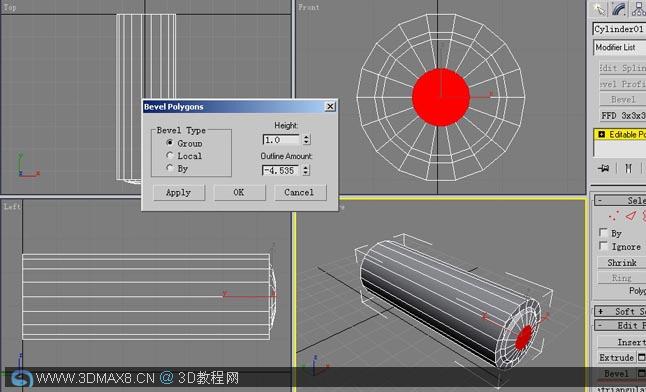Click the Outline Amount spinner arrows
The width and height of the screenshot is (646, 392).
[306, 170]
